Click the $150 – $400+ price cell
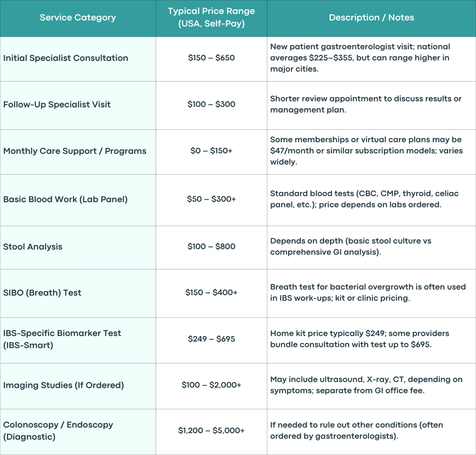Screen dimensions: 476x455 click(212, 294)
